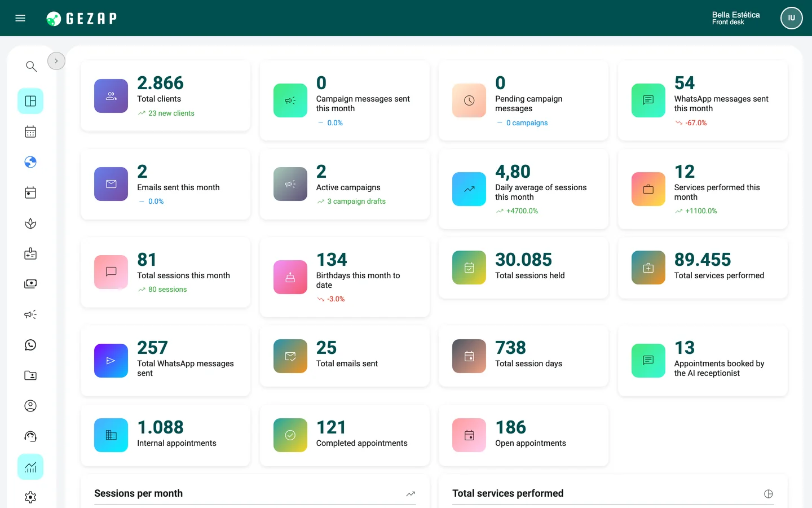Expand the sidebar with the chevron button
The width and height of the screenshot is (812, 508).
tap(56, 61)
